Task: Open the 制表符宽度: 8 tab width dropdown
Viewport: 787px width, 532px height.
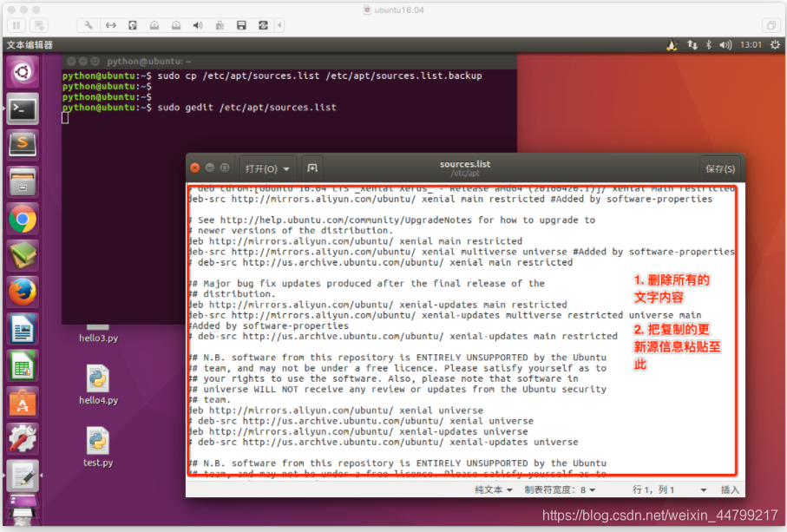Action: (560, 489)
